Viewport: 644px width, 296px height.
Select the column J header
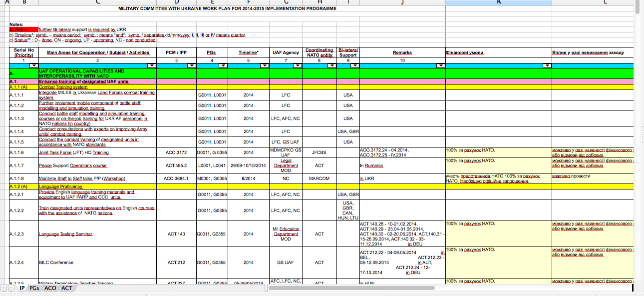point(402,3)
